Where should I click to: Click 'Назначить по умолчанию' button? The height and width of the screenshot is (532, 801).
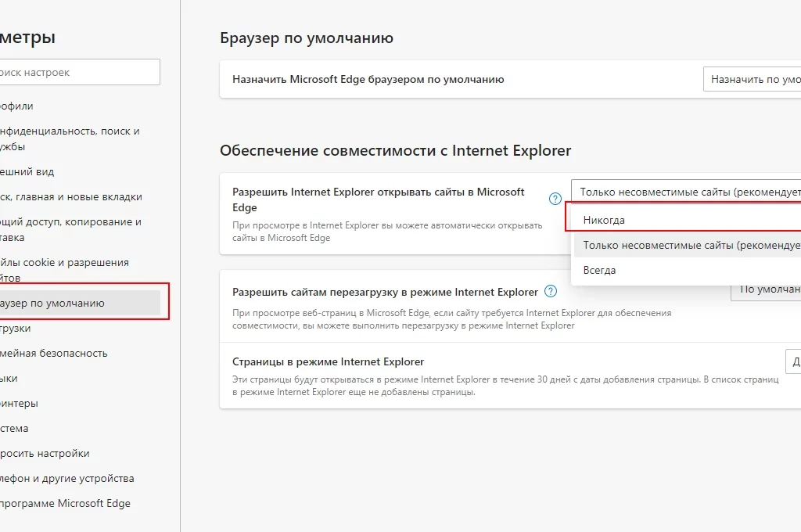pyautogui.click(x=752, y=79)
